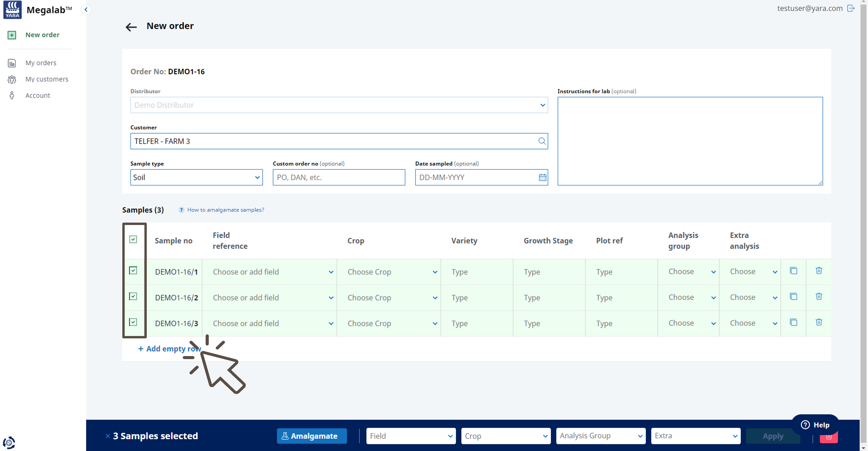Screen dimensions: 868x451
Task: Click the customer search magnifier icon
Action: [542, 141]
